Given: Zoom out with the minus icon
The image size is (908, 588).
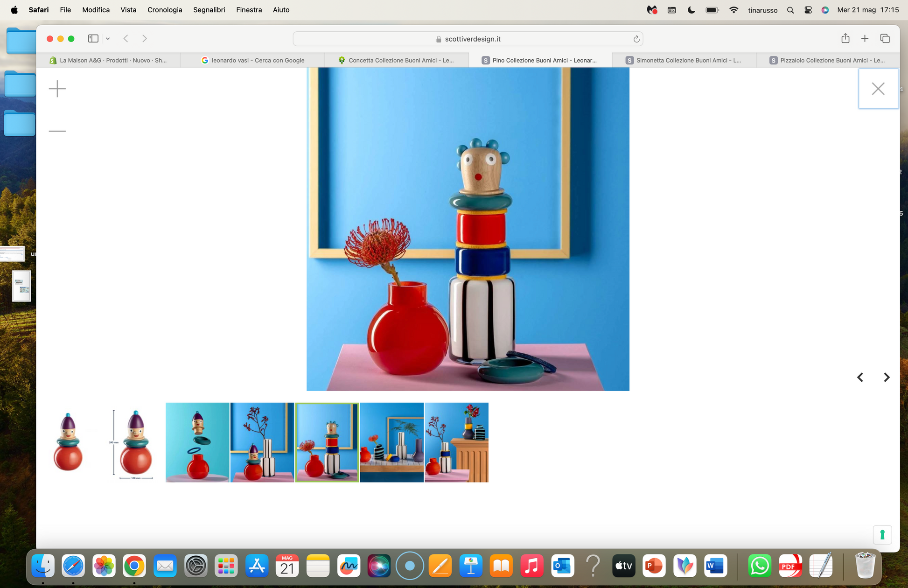Looking at the screenshot, I should (x=57, y=131).
